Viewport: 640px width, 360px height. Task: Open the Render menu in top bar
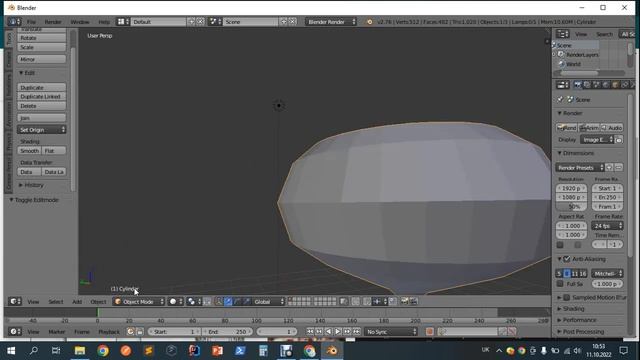(53, 22)
